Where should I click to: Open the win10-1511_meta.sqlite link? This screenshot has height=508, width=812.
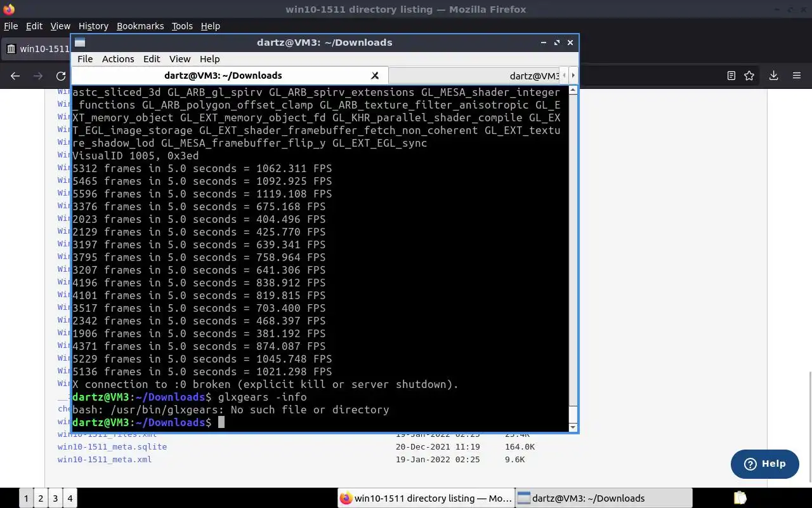tap(112, 446)
